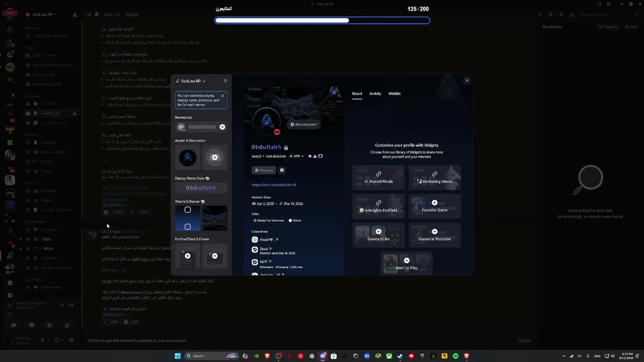
Task: Add an avatar decoration
Action: 215,157
